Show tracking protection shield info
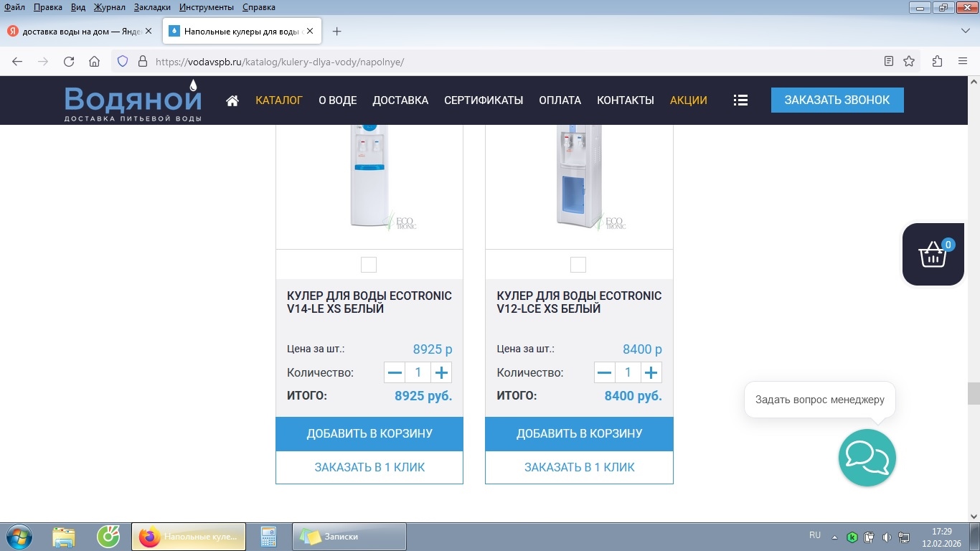This screenshot has height=551, width=980. (x=123, y=62)
